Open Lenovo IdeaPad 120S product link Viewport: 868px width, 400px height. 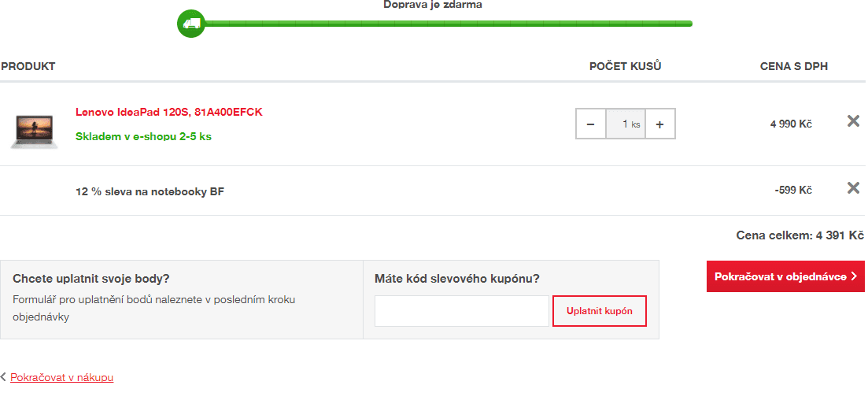(169, 113)
